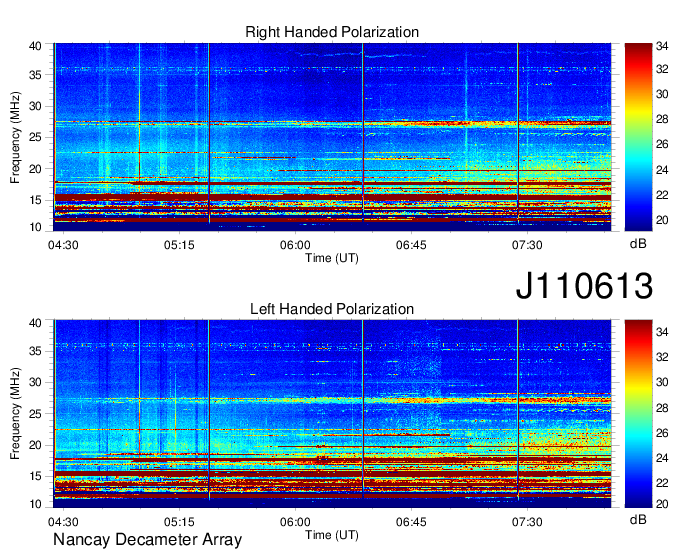680x552 pixels.
Task: Click the Right Handed plot's colorbar
Action: [x=638, y=137]
